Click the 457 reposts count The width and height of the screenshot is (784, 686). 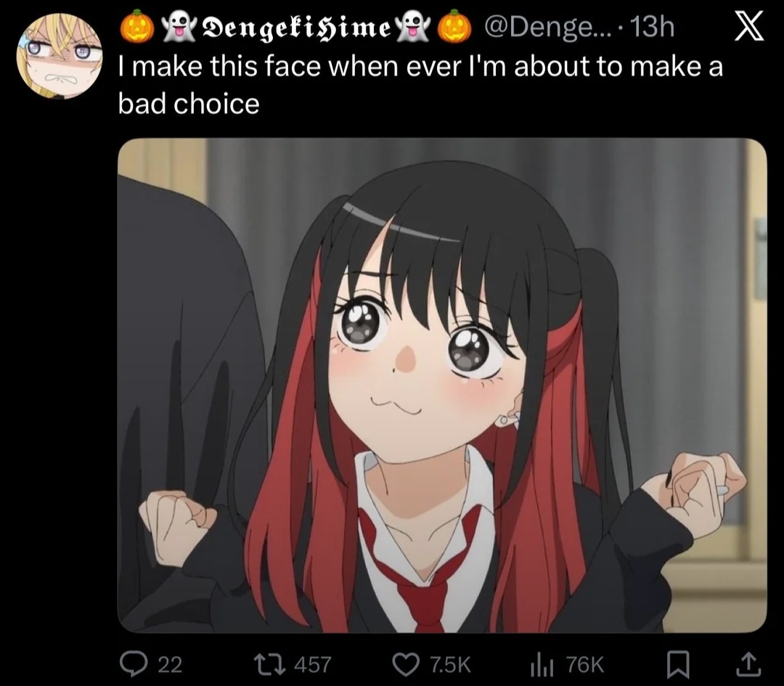pos(313,665)
